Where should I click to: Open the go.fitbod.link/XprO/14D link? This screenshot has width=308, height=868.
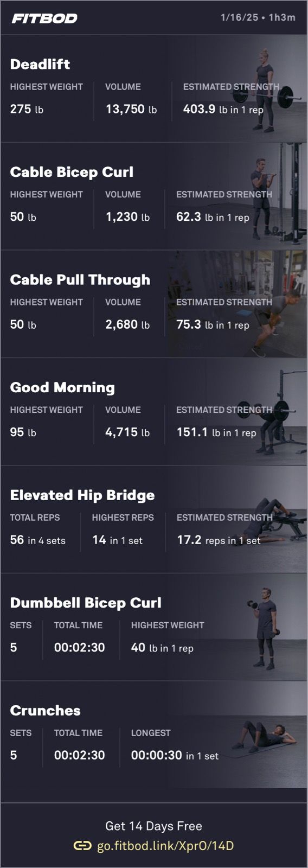tap(165, 846)
